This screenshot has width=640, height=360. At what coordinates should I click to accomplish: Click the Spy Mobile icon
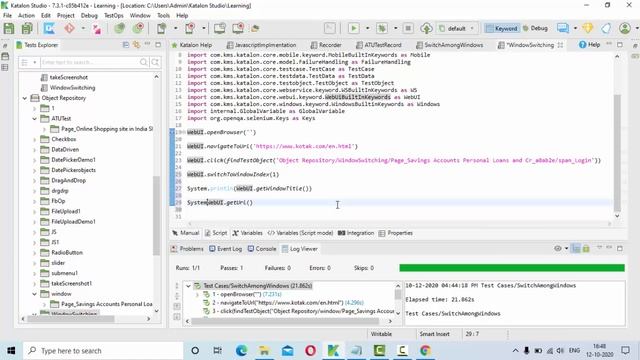click(x=162, y=28)
